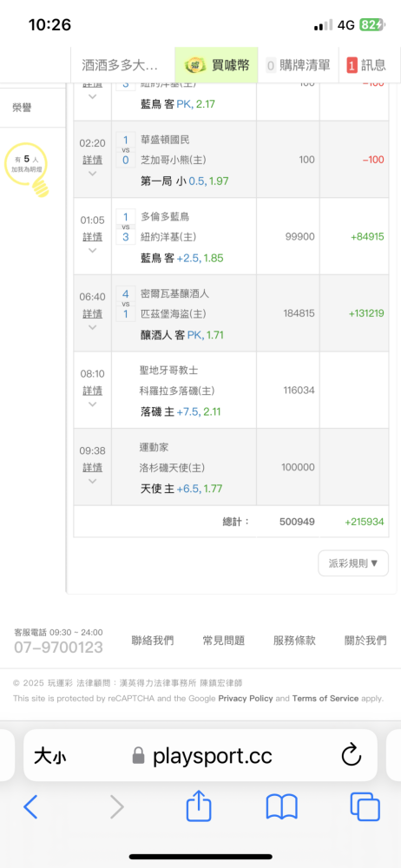This screenshot has width=401, height=868.
Task: Open Google Privacy Policy link
Action: (246, 699)
